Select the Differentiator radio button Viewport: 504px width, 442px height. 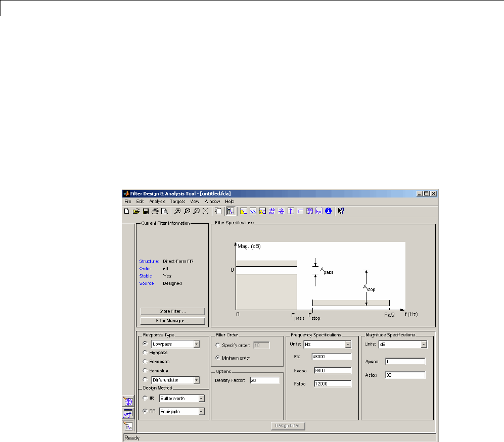pos(145,379)
